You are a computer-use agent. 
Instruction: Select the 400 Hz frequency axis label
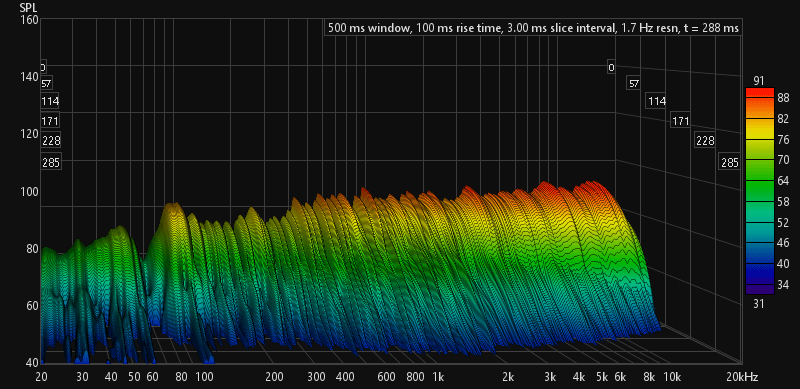[x=345, y=378]
